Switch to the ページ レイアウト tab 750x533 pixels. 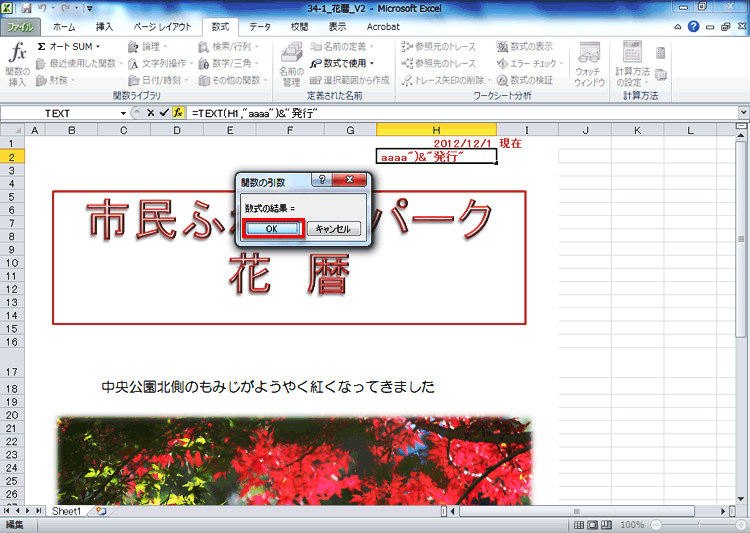pos(162,27)
